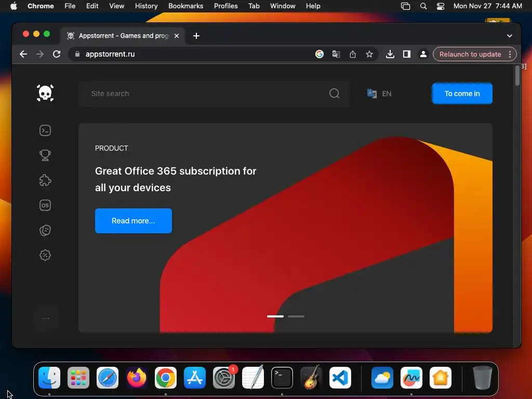The height and width of the screenshot is (399, 532).
Task: Expand the sidebar three-dots more button
Action: pos(46,318)
